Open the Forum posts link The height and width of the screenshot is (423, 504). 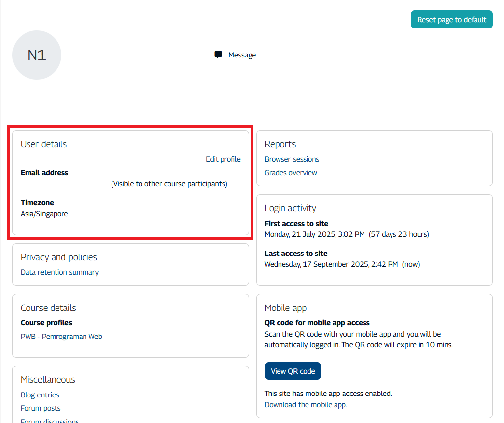coord(41,408)
